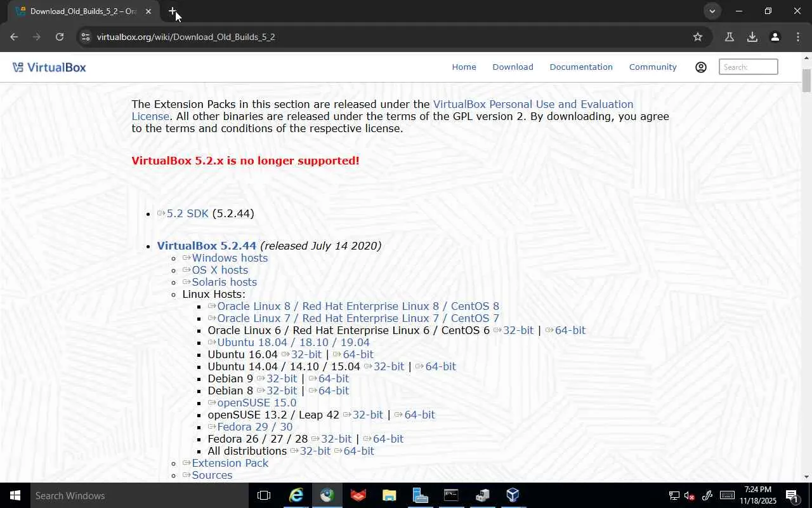
Task: Open the Windows Start menu
Action: point(15,495)
